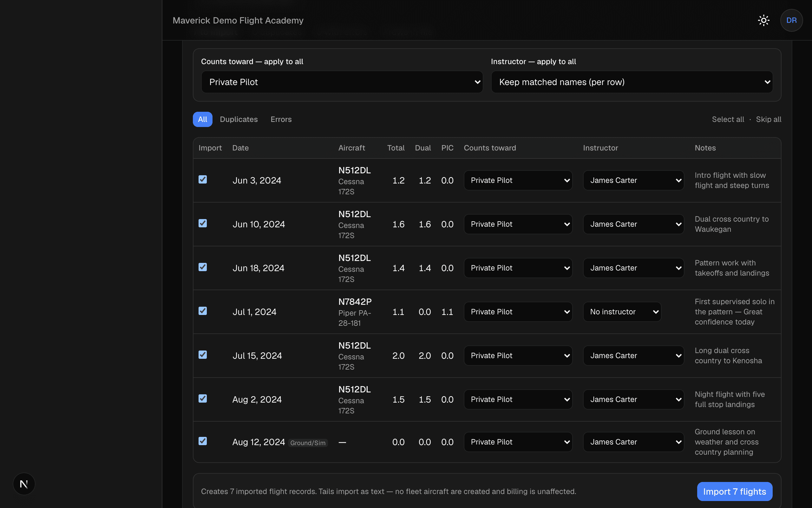Click the Piper PA-28-181 aircraft type text
The image size is (812, 508).
click(x=354, y=318)
